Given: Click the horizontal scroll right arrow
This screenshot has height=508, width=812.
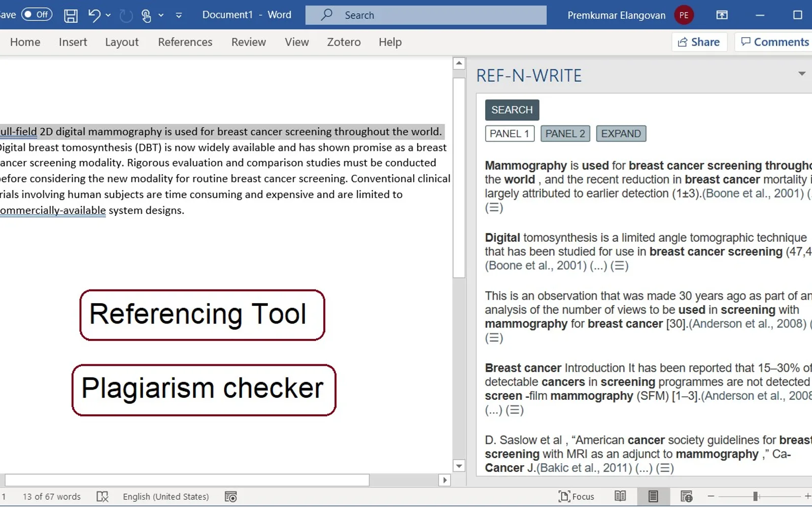Looking at the screenshot, I should tap(445, 480).
